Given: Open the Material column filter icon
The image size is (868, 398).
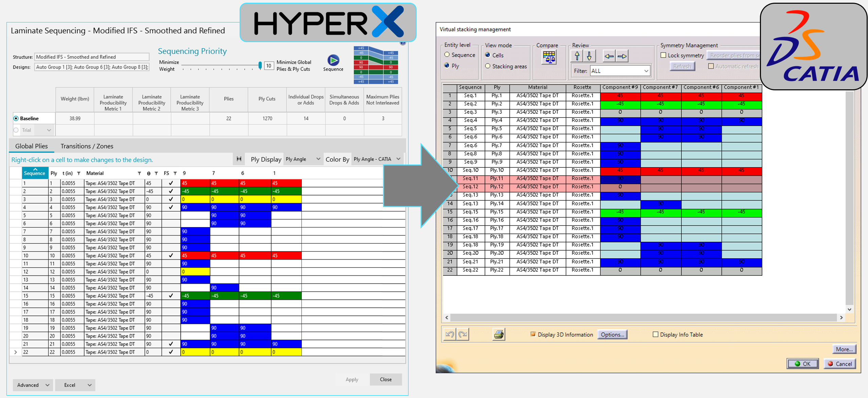Looking at the screenshot, I should click(x=139, y=173).
